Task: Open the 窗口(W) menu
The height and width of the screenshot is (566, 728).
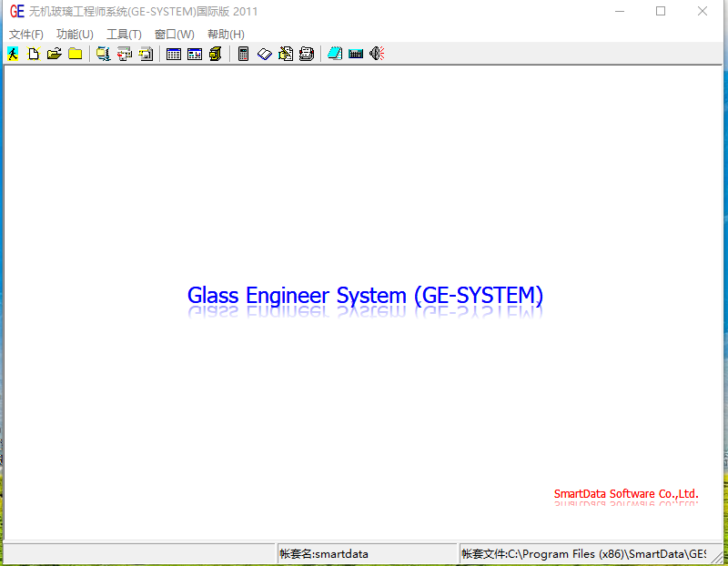Action: click(175, 35)
